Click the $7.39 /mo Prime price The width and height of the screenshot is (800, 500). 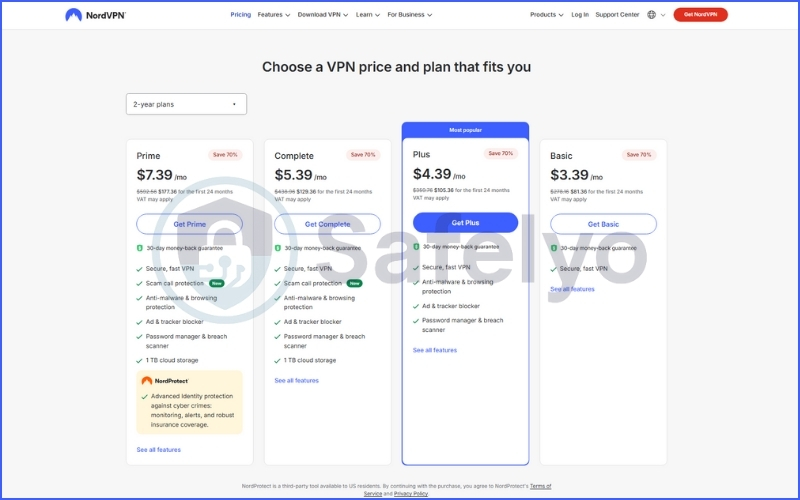162,175
